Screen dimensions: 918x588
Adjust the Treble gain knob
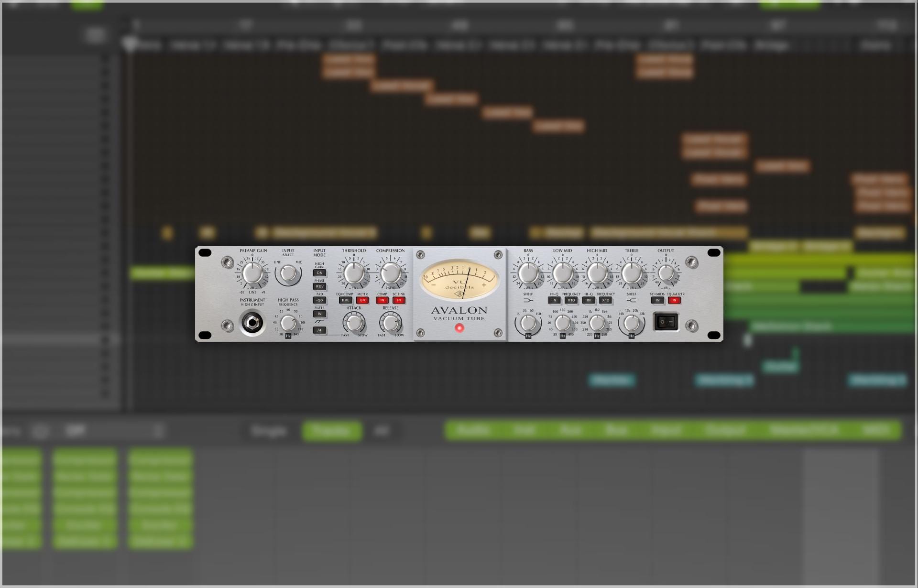632,273
